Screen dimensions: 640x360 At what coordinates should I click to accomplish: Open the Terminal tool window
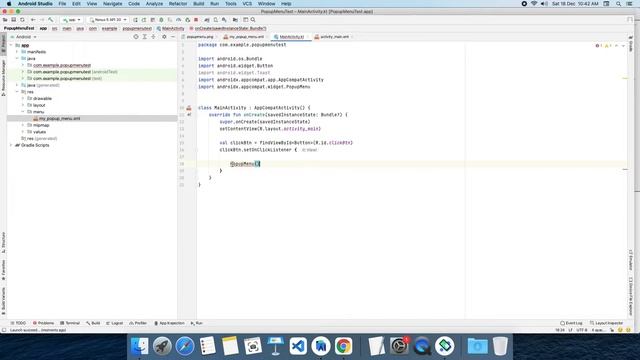tap(70, 323)
